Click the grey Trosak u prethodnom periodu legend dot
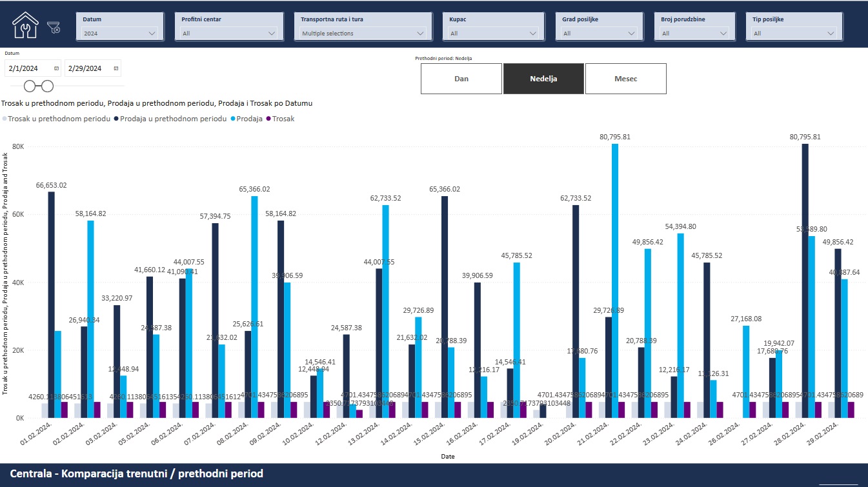 pos(5,119)
